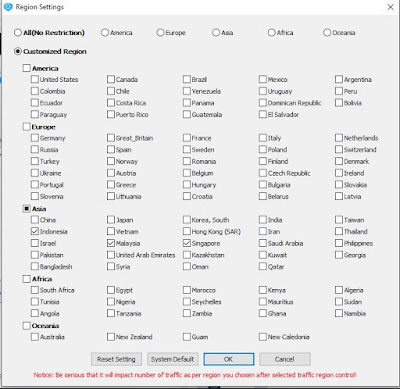Screen dimensions: 400x389
Task: Tick the Netherlands checkbox
Action: coord(339,138)
